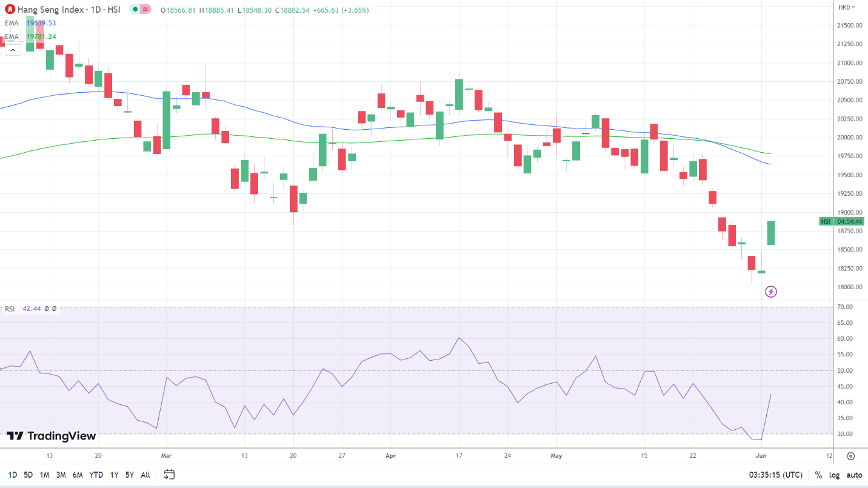Click the Mar date label on the time axis
Screen dimensions: 868x488
(166, 455)
